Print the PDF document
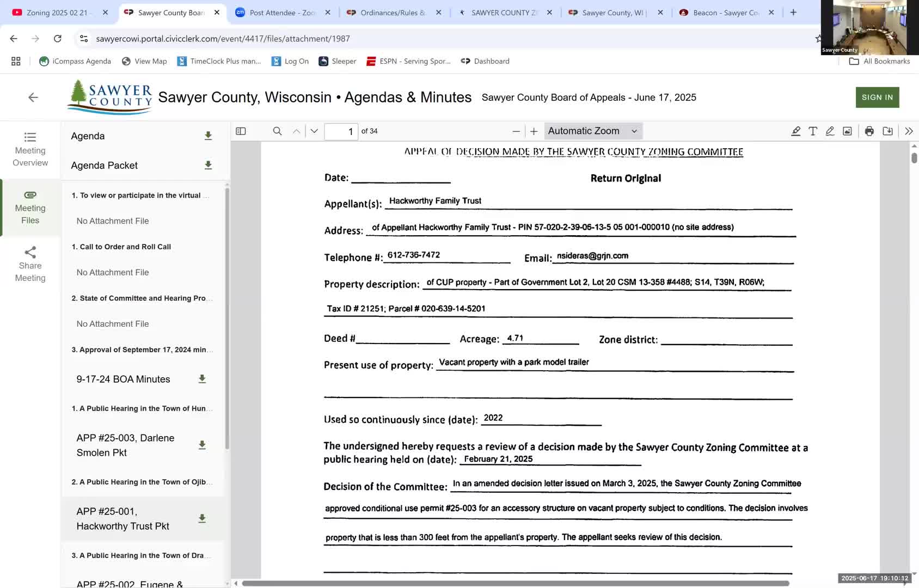The image size is (919, 588). [x=869, y=131]
